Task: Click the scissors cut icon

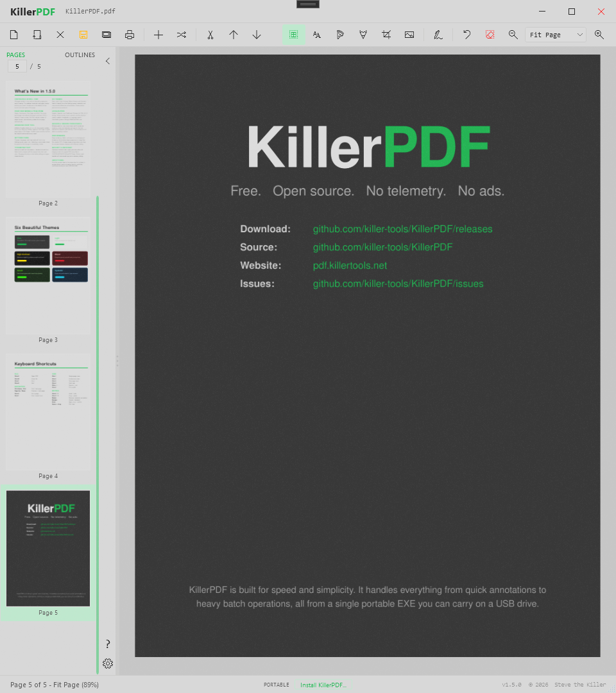Action: (x=210, y=35)
